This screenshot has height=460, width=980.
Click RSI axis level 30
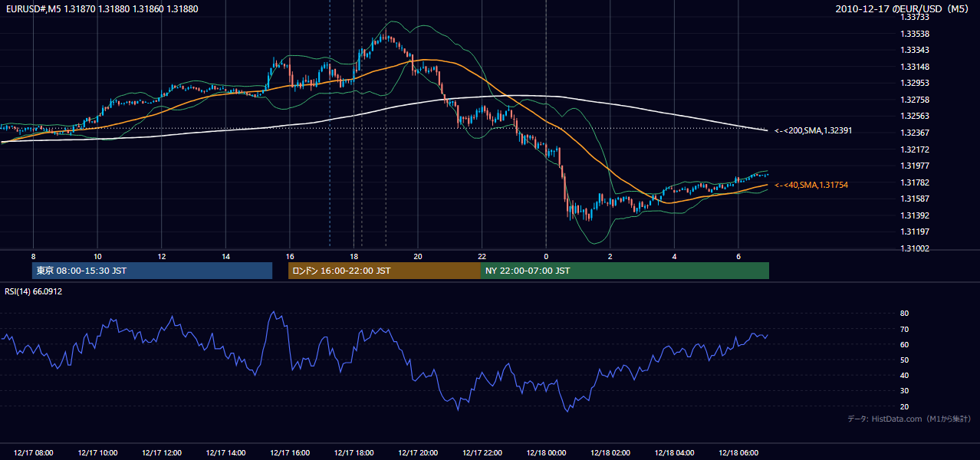coord(904,391)
